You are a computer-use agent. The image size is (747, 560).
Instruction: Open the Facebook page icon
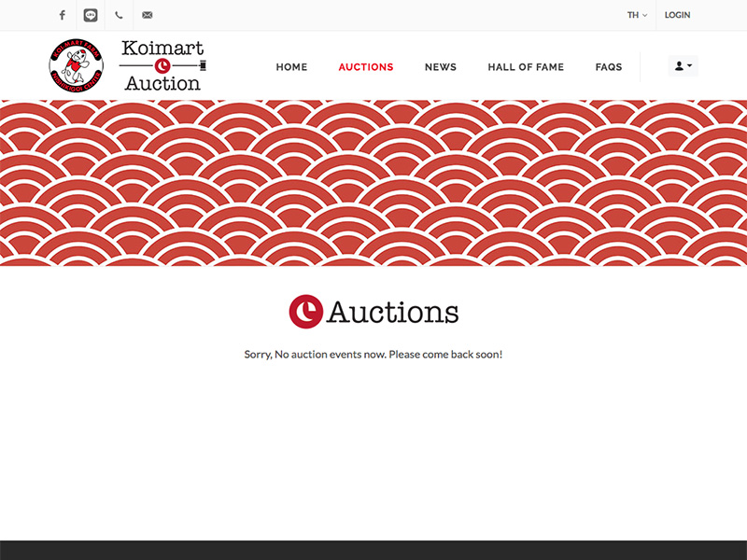[63, 15]
